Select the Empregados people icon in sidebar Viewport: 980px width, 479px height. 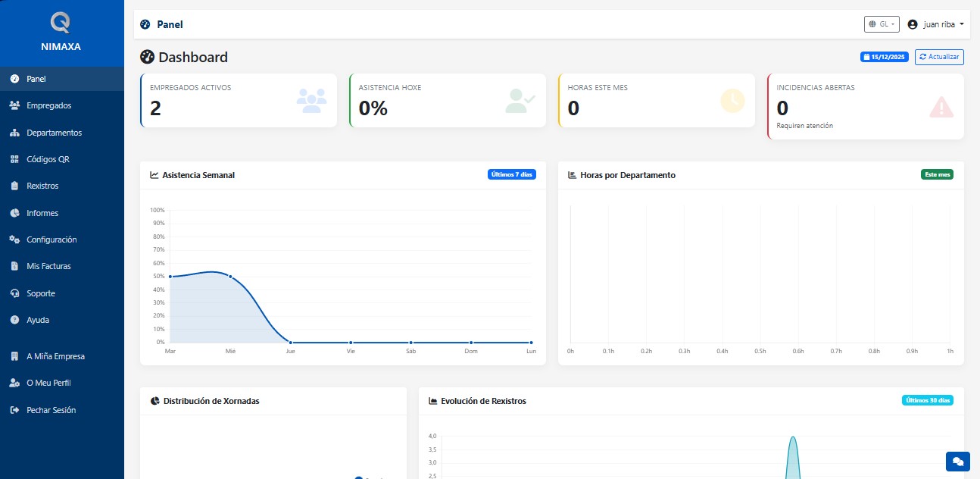tap(15, 105)
